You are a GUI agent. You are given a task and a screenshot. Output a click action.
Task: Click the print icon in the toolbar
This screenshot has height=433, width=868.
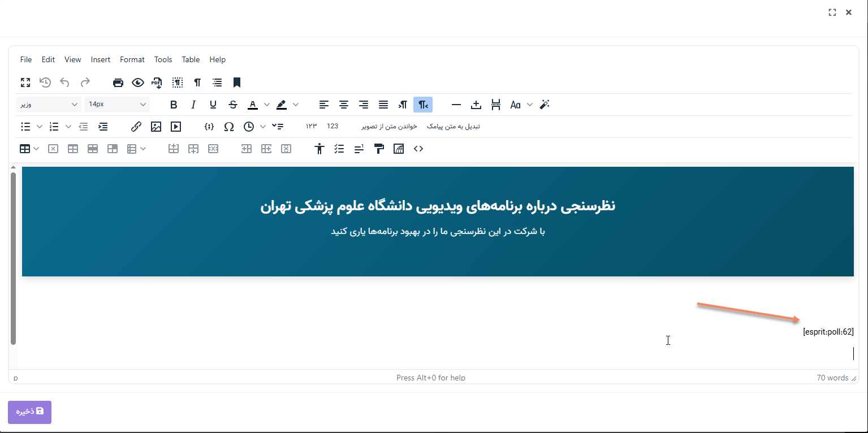click(x=118, y=83)
